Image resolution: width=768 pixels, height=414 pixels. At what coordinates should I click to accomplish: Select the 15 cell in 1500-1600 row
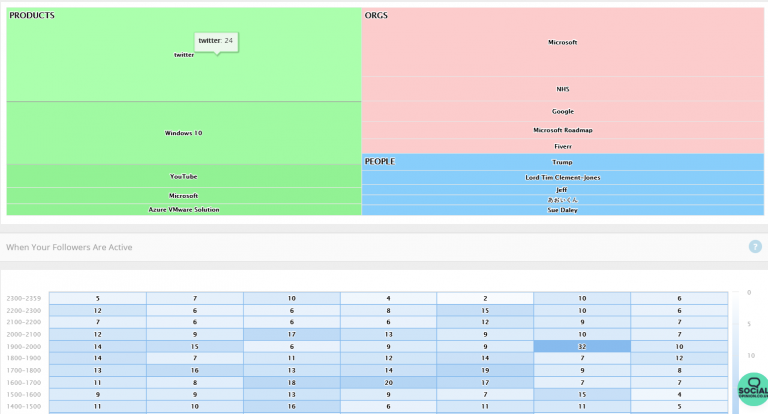[x=582, y=394]
